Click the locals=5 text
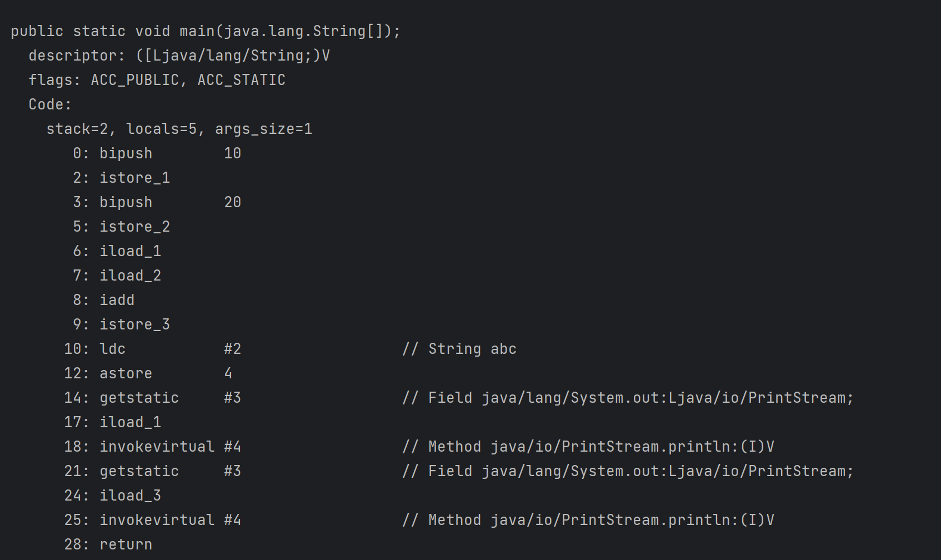Screen dimensions: 941x560 pos(161,129)
